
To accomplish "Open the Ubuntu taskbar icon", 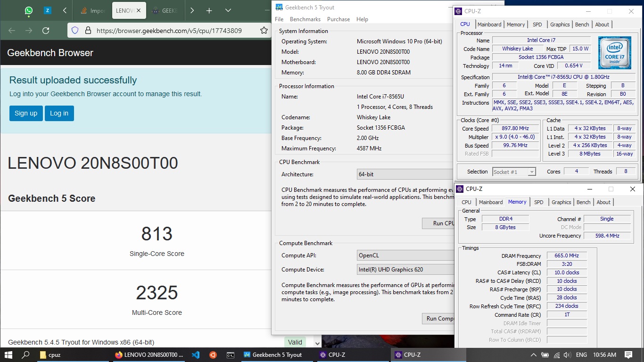I will tap(213, 355).
